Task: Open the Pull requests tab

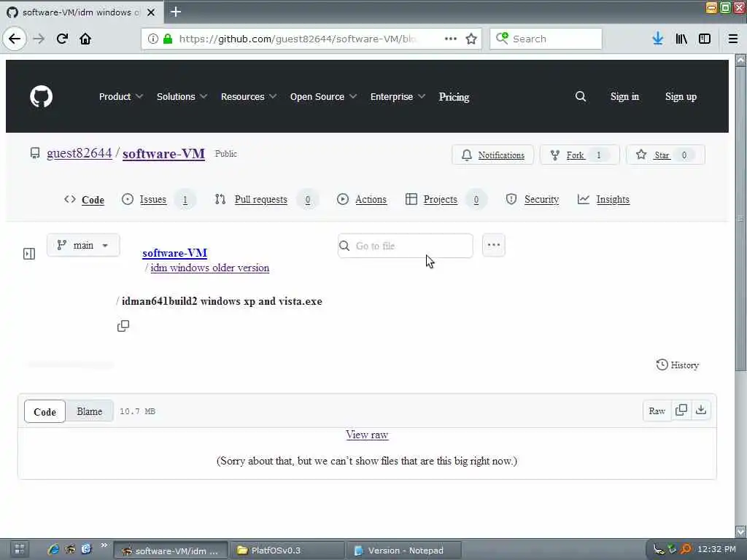Action: click(x=266, y=200)
